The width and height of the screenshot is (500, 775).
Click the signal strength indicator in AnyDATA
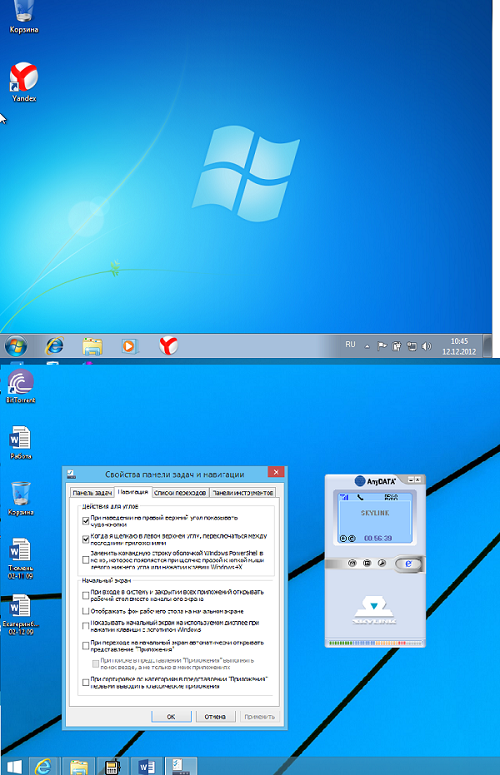[344, 497]
